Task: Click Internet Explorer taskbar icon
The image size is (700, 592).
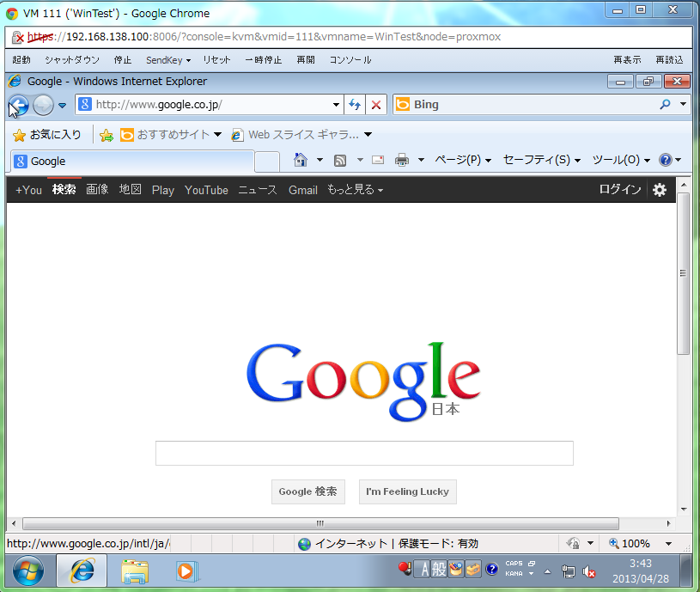Action: point(82,571)
